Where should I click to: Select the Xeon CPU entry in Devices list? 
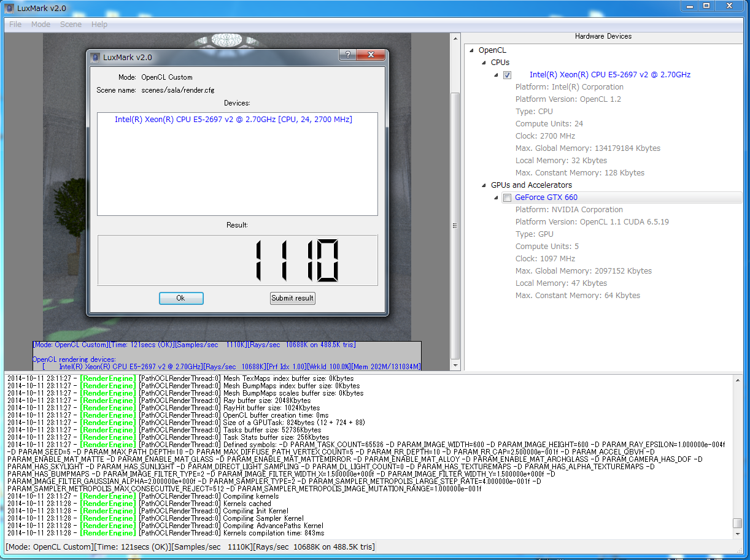coord(233,120)
